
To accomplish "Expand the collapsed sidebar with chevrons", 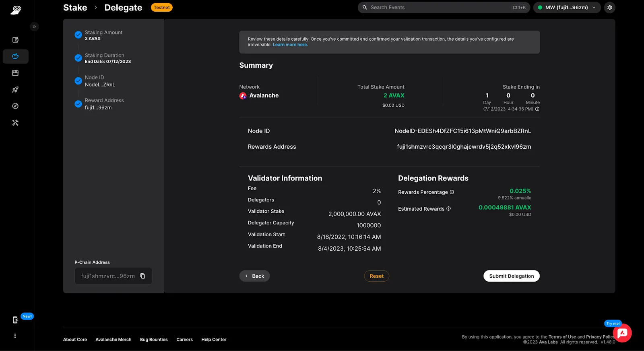I will pos(34,27).
